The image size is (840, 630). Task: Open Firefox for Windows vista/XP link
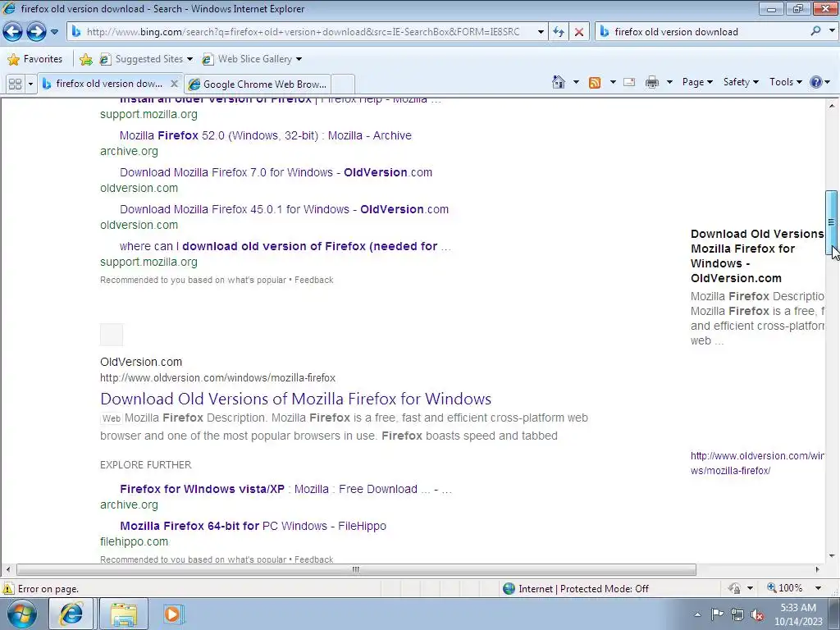(x=285, y=489)
